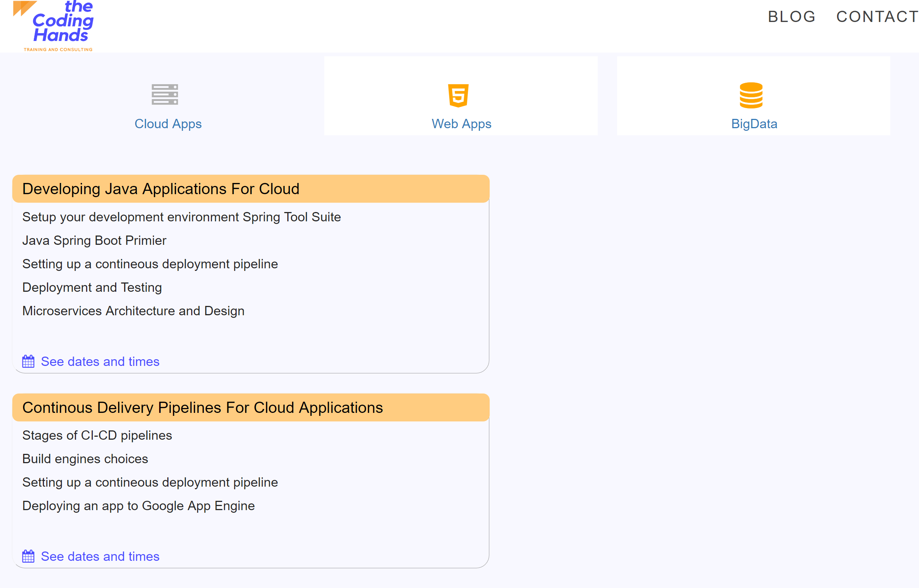919x588 pixels.
Task: Click Continous Delivery Pipelines For Cloud Applications header
Action: pos(202,407)
